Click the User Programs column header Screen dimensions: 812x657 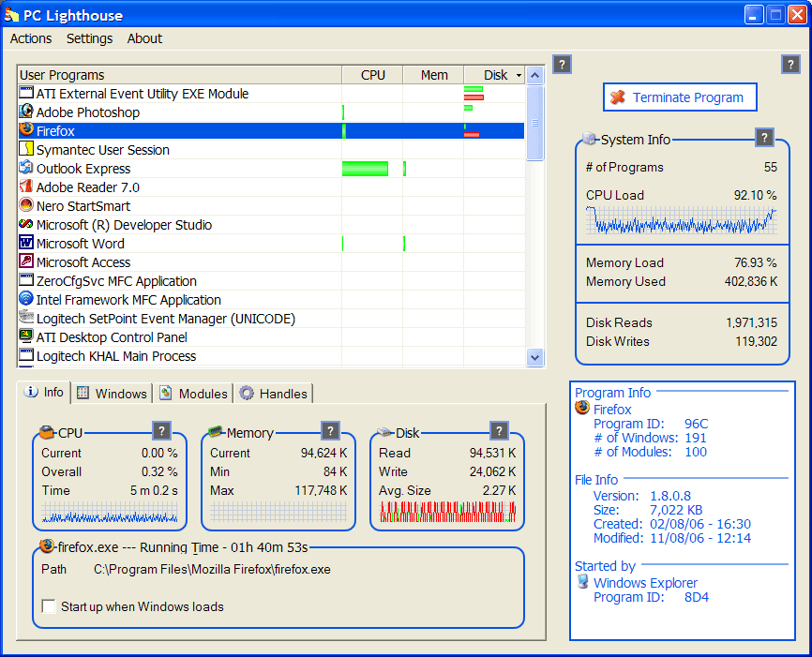(x=179, y=75)
